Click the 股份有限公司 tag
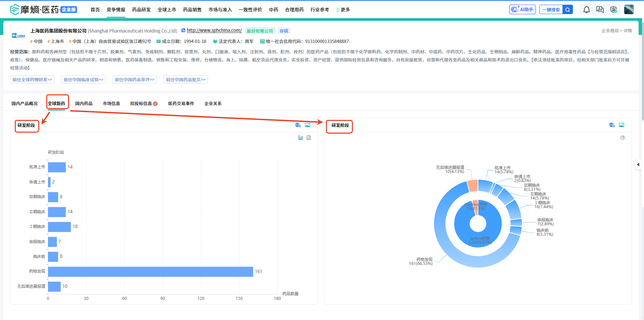Screen dimensions: 644x320 click(260, 31)
